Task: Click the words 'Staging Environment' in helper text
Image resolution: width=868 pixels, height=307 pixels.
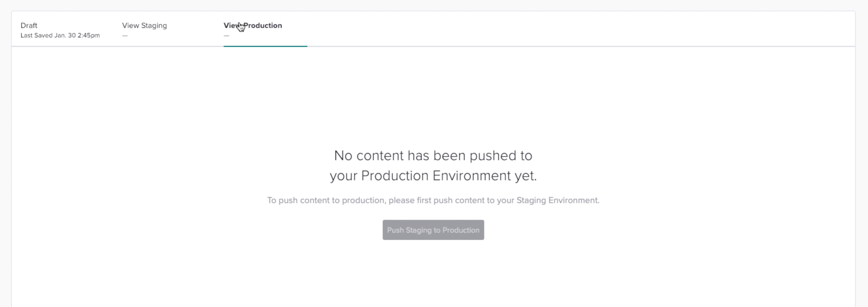Action: point(557,200)
